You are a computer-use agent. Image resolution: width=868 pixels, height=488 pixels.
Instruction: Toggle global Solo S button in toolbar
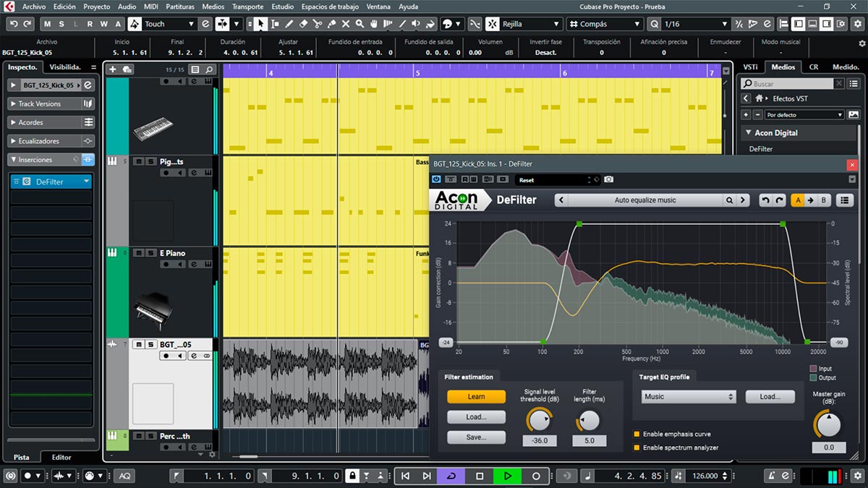[x=61, y=24]
